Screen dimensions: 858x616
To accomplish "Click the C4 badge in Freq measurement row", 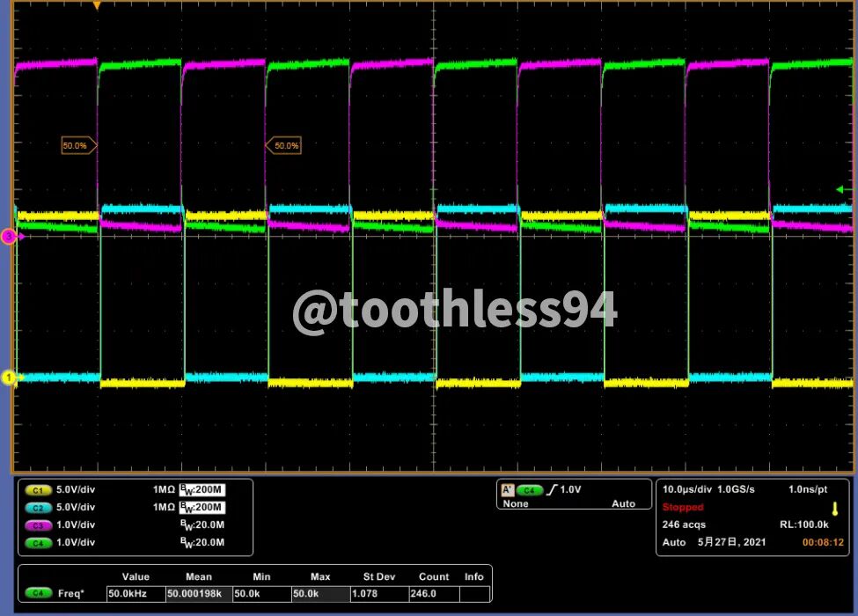I will (x=38, y=593).
